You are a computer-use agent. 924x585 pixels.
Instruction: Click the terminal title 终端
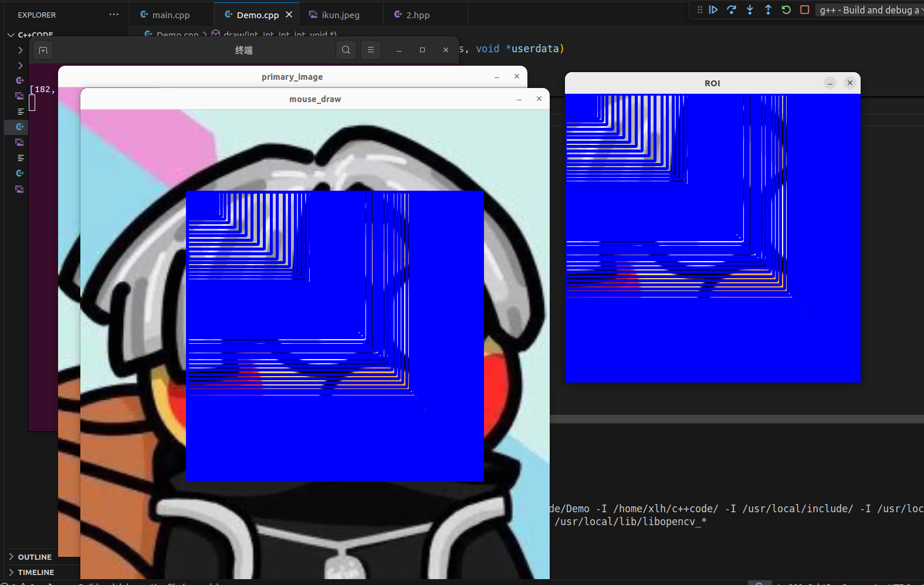pos(243,50)
